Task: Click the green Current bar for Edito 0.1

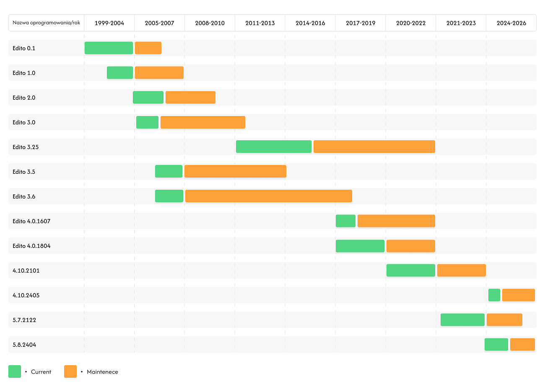Action: click(x=109, y=48)
